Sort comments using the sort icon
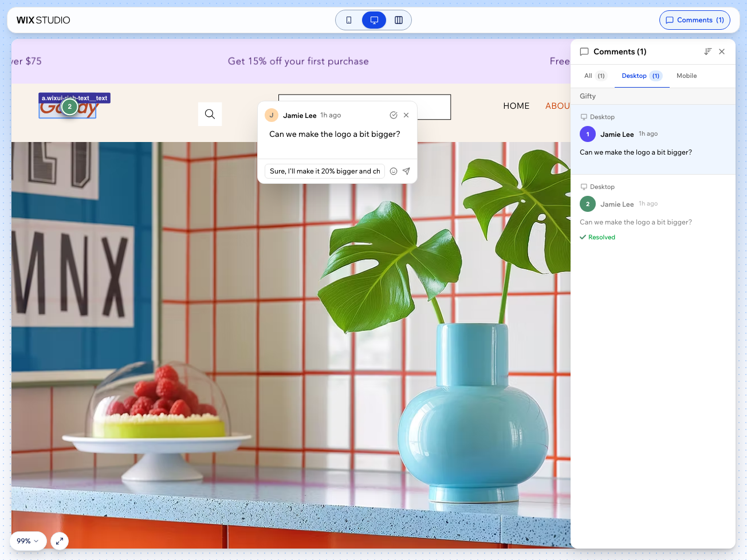Viewport: 747px width, 560px height. coord(707,52)
